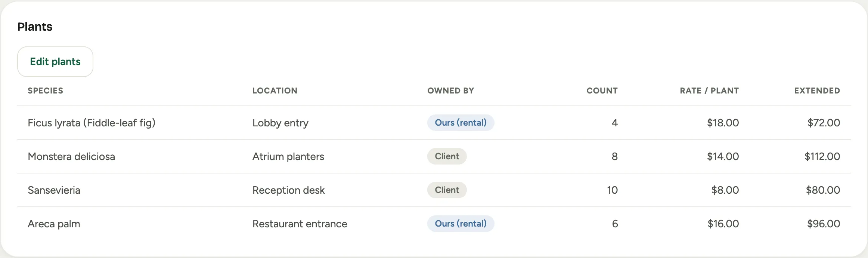This screenshot has height=258, width=868.
Task: Click the Plants section heading
Action: coord(35,27)
